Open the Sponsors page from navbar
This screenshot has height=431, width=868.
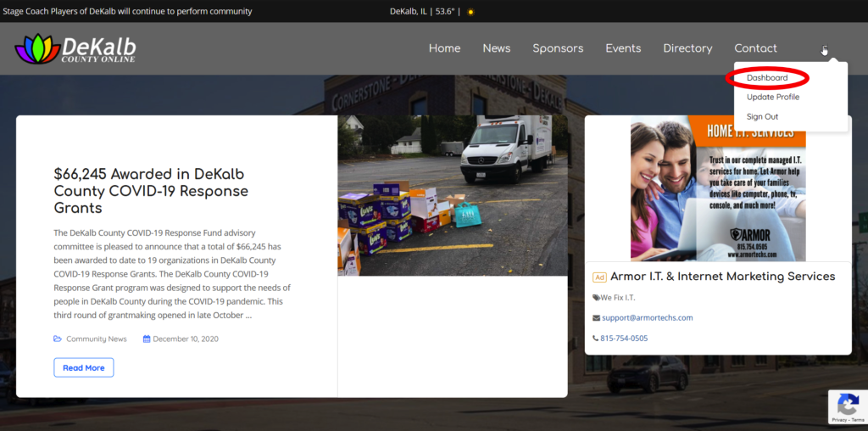558,48
